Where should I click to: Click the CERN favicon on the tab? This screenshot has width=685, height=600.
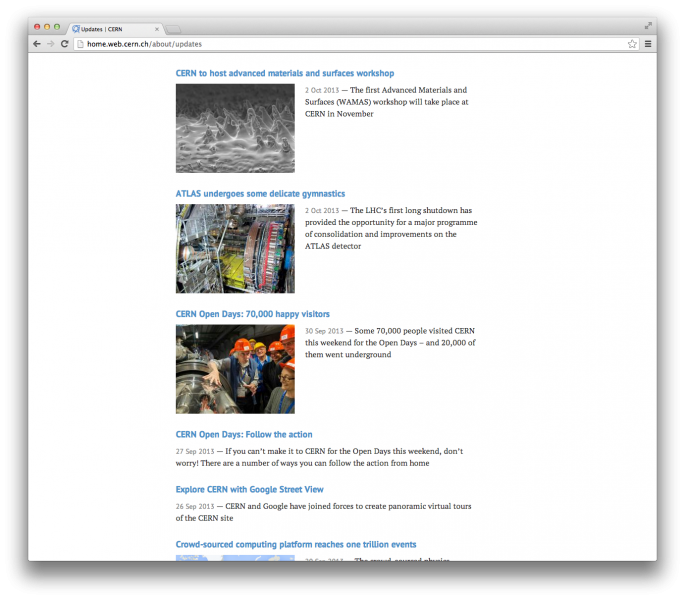pyautogui.click(x=76, y=29)
